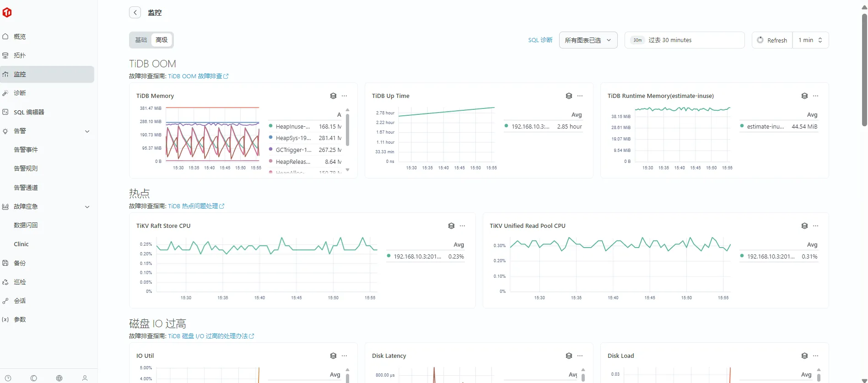Click the main page vertical scrollbar
The image size is (868, 383).
click(x=864, y=70)
